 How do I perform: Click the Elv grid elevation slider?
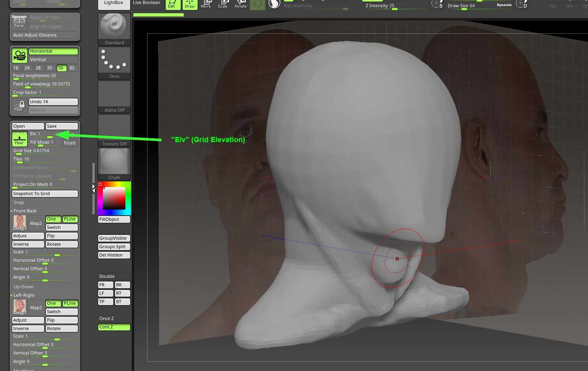pos(45,135)
